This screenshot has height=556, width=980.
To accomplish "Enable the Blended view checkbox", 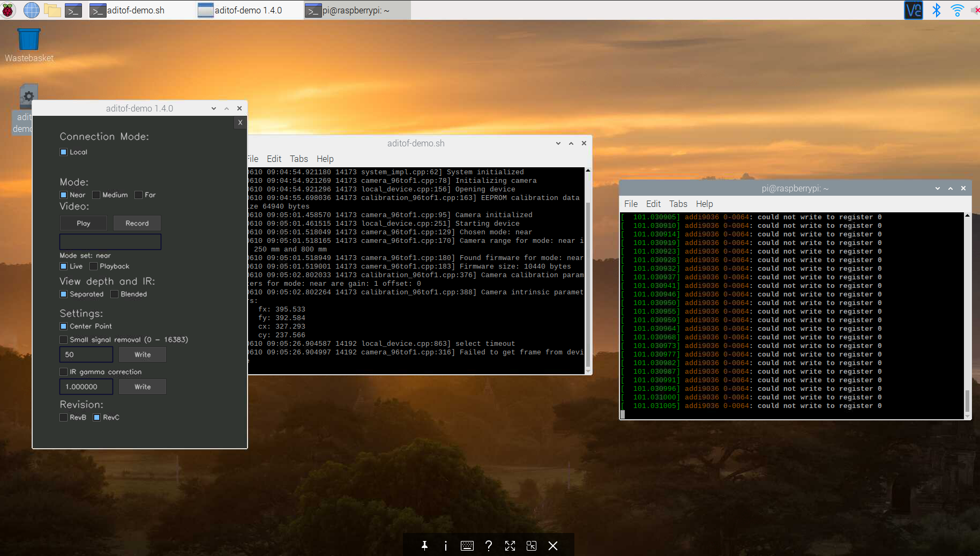I will point(114,294).
